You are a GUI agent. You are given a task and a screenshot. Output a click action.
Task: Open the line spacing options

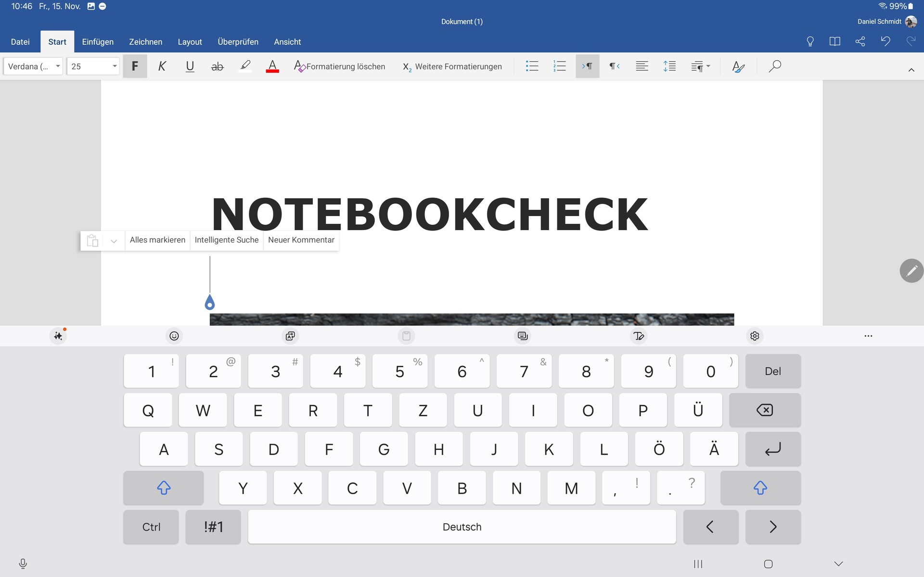point(669,66)
